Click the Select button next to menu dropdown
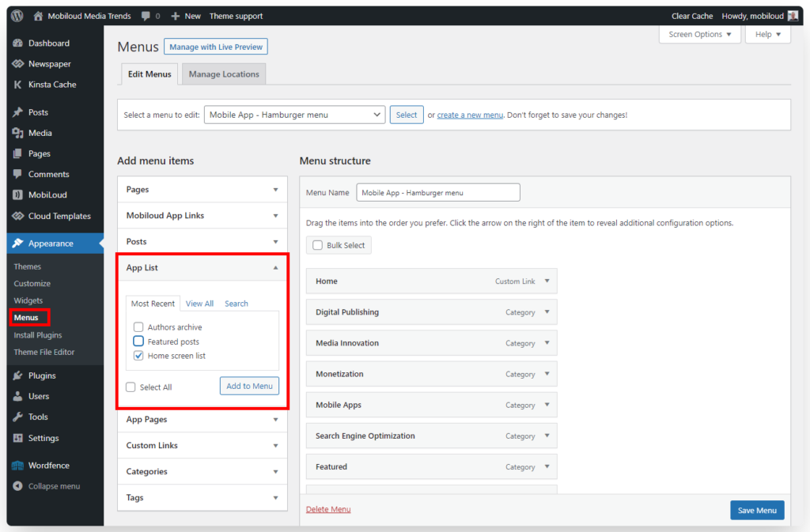 [x=407, y=115]
